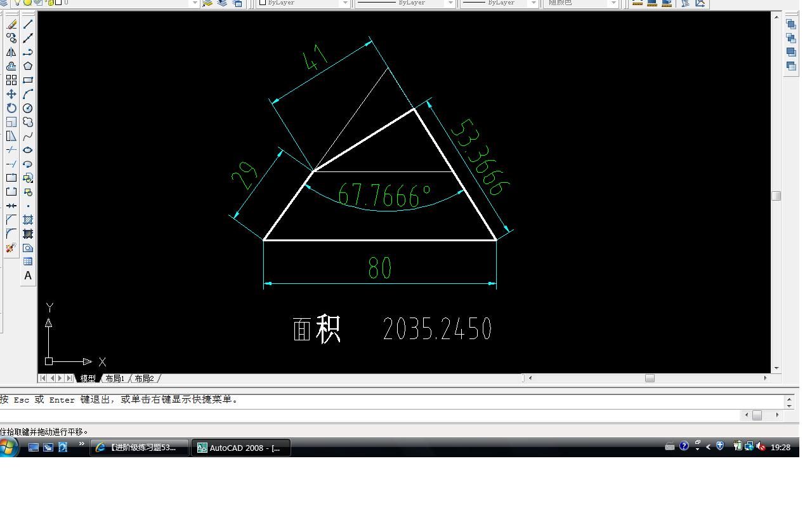This screenshot has height=508, width=812.
Task: Click the 53.3666 dimension text
Action: [x=480, y=157]
